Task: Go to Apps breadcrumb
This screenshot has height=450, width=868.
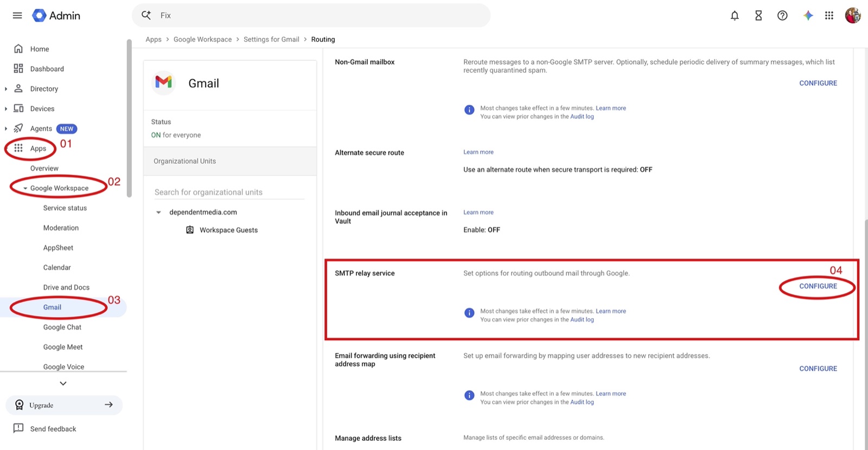Action: coord(154,39)
